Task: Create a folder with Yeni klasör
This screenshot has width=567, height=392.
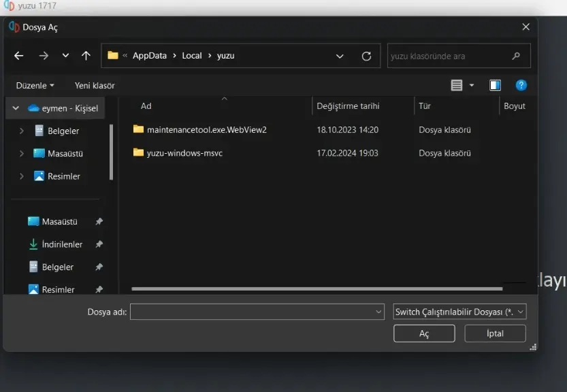Action: 95,86
